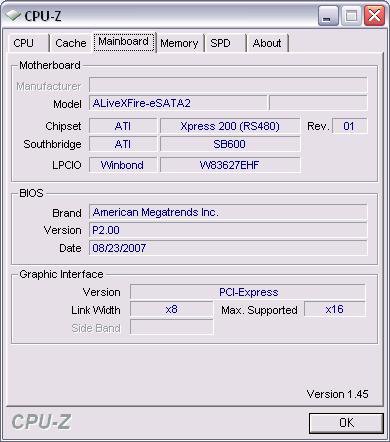Image resolution: width=390 pixels, height=442 pixels.
Task: Click the BIOS Version P2.00 field
Action: click(x=228, y=230)
